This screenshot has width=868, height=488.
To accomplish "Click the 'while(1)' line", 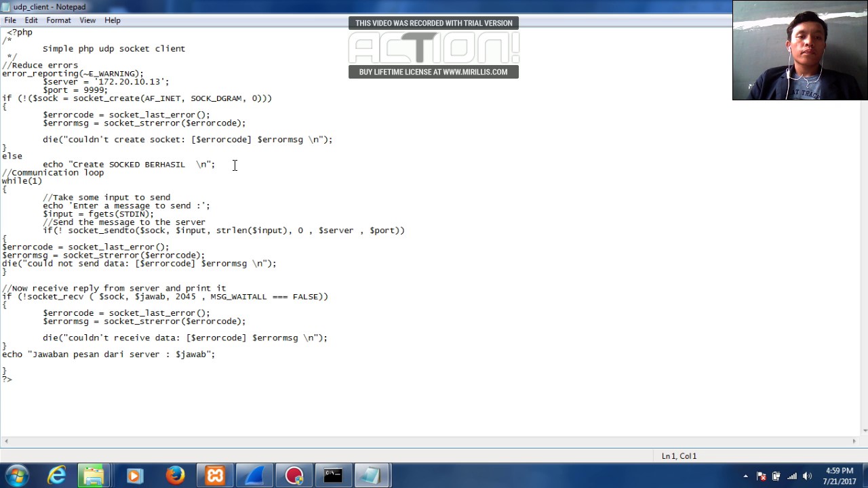I will pyautogui.click(x=22, y=181).
